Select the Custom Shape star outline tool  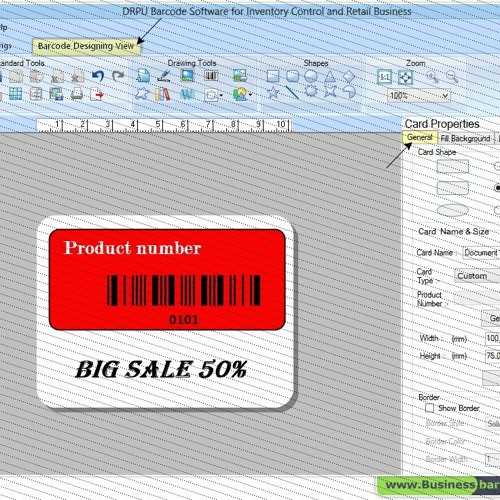tap(142, 94)
